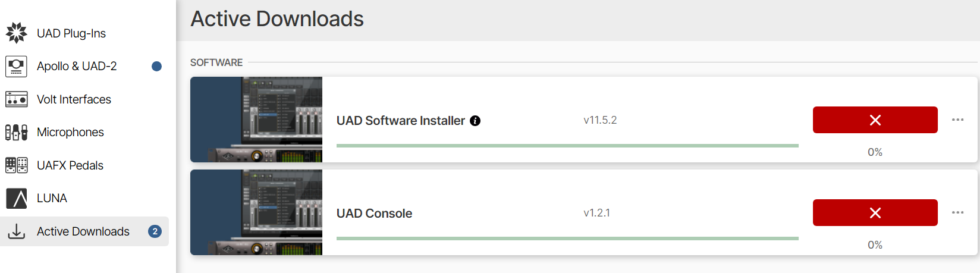The image size is (980, 273).
Task: Click the Apollo & UAD-2 device icon
Action: coord(17,66)
